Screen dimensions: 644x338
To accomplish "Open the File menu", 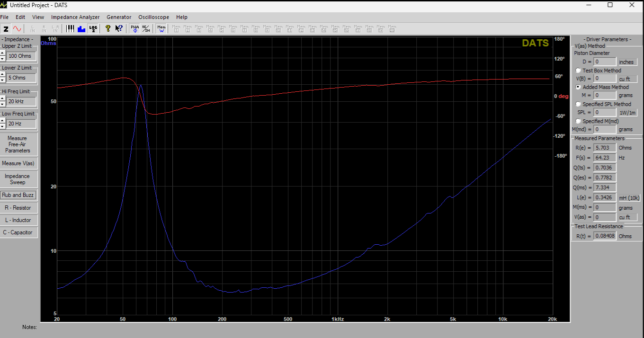I will pyautogui.click(x=4, y=17).
